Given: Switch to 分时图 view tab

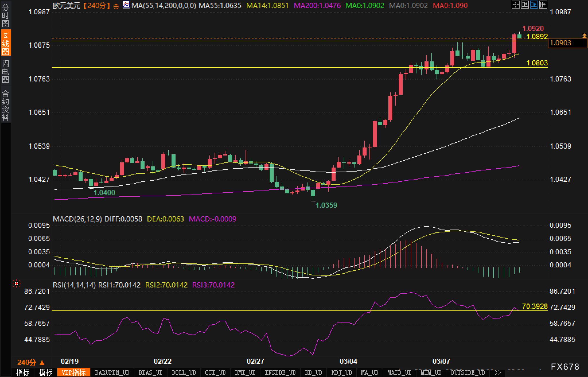Looking at the screenshot, I should point(5,16).
